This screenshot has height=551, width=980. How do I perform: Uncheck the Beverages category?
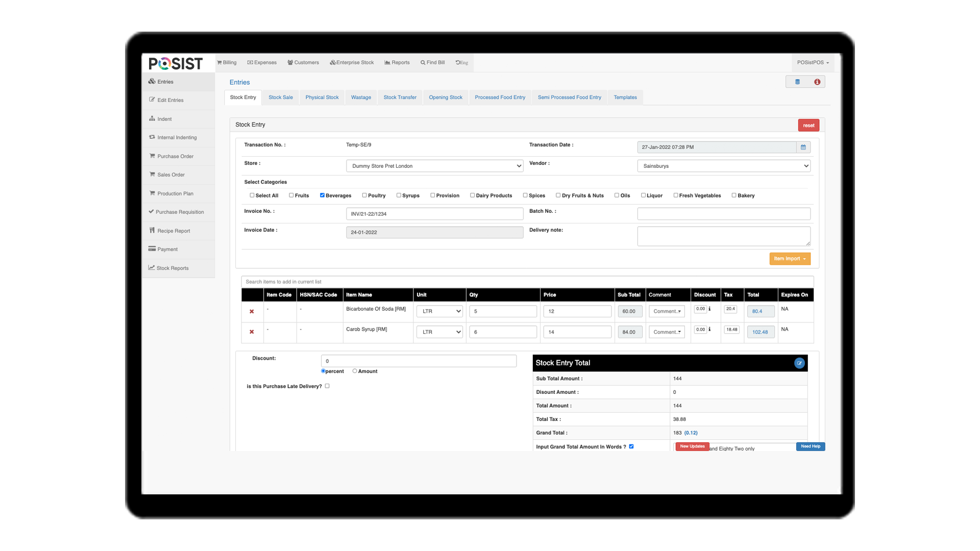322,195
